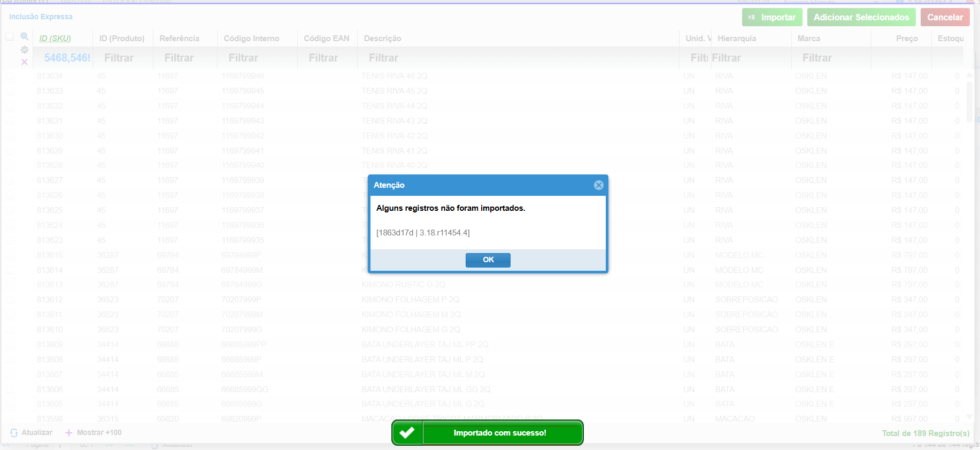Click Adicionar Selecionados button
The height and width of the screenshot is (450, 980).
(x=861, y=17)
